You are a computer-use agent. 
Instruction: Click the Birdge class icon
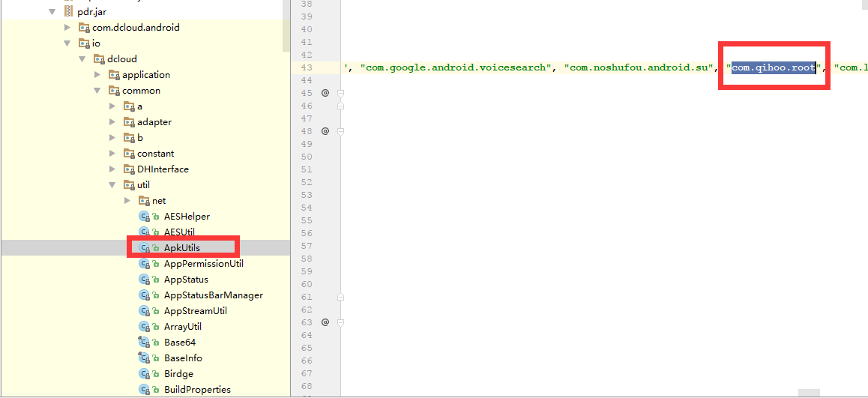pyautogui.click(x=145, y=374)
